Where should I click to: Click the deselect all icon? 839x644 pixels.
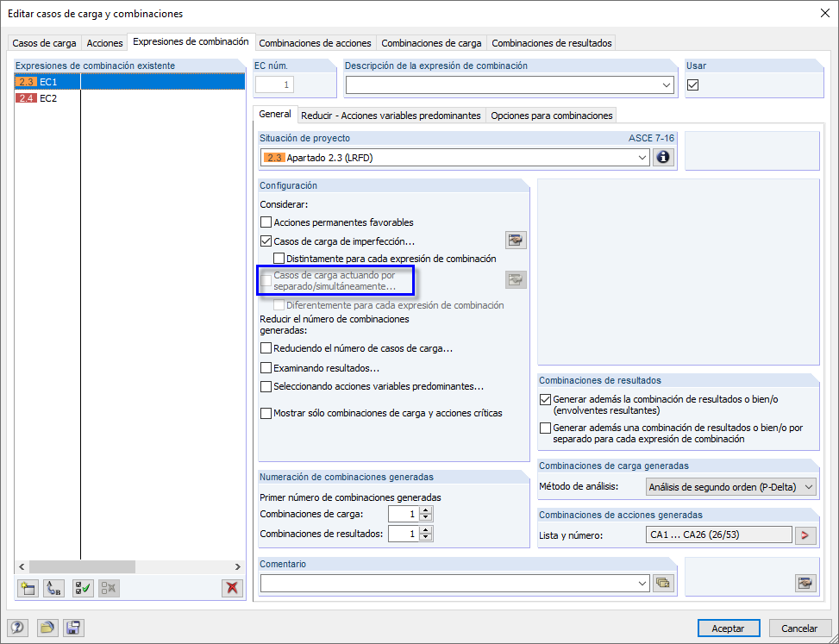pos(109,588)
